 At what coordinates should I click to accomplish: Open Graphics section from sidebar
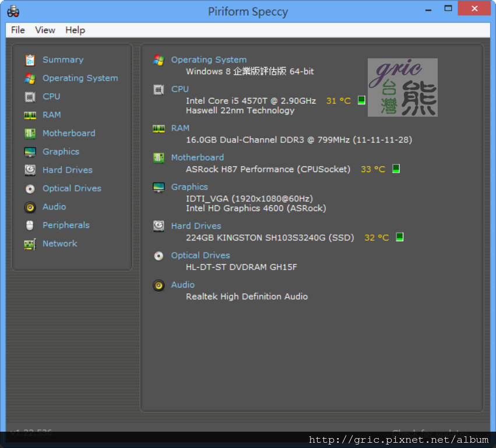(x=61, y=152)
